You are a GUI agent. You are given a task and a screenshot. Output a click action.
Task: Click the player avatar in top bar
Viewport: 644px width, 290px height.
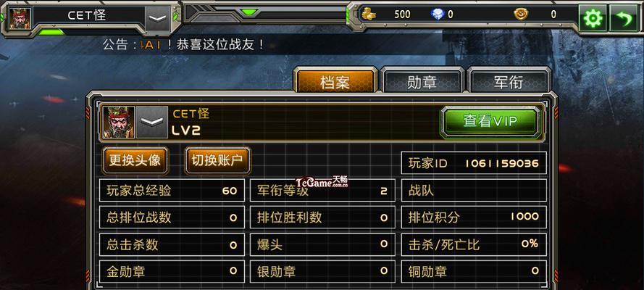pos(20,18)
